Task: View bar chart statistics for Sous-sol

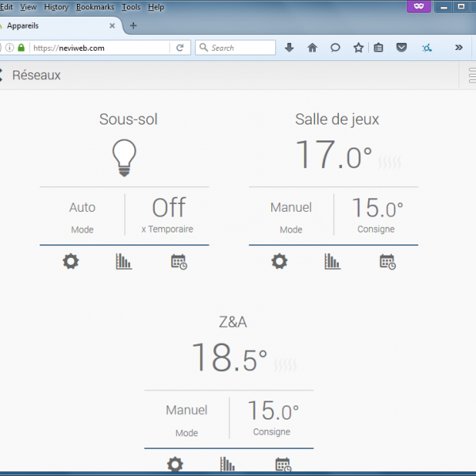Action: click(124, 261)
